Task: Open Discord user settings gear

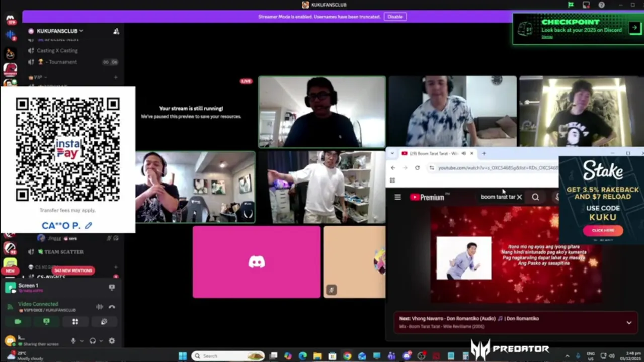Action: tap(112, 341)
